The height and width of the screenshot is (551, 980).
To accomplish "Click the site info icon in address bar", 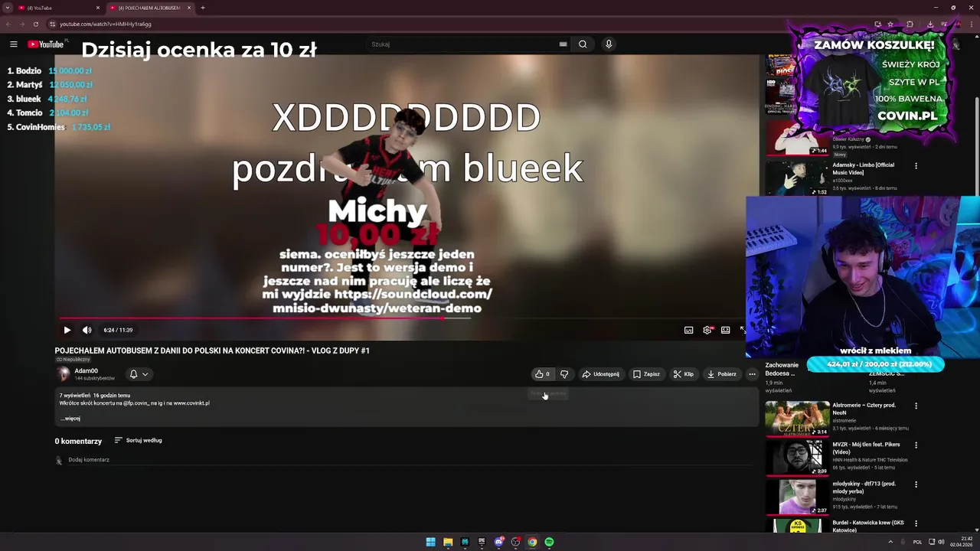I will 52,24.
